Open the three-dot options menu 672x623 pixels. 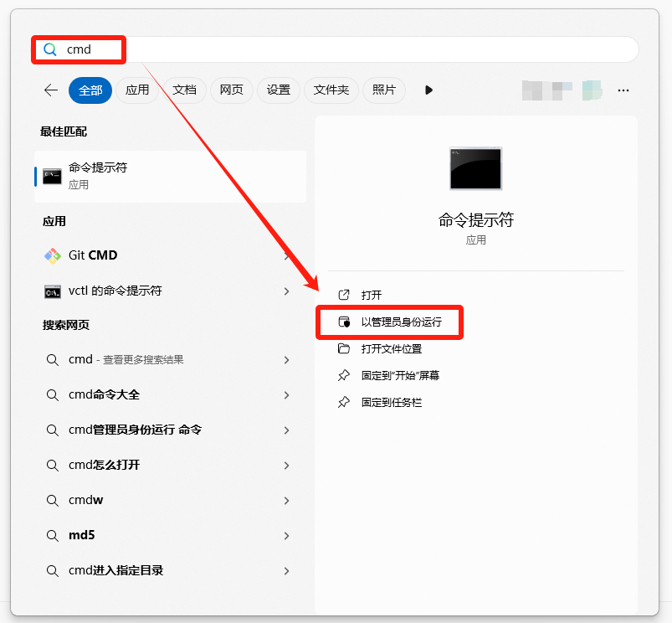click(623, 90)
